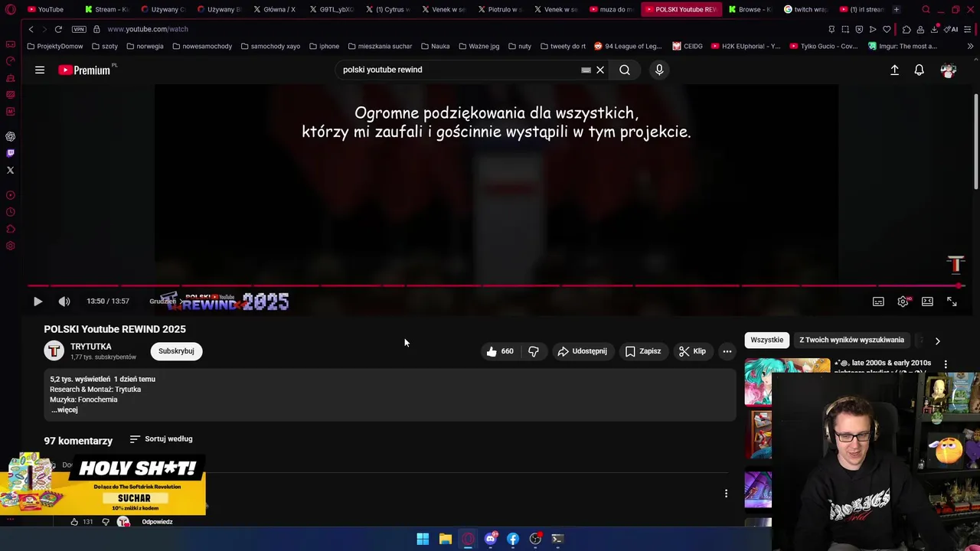Open a new browser tab with plus
The width and height of the screenshot is (980, 551).
[x=897, y=9]
